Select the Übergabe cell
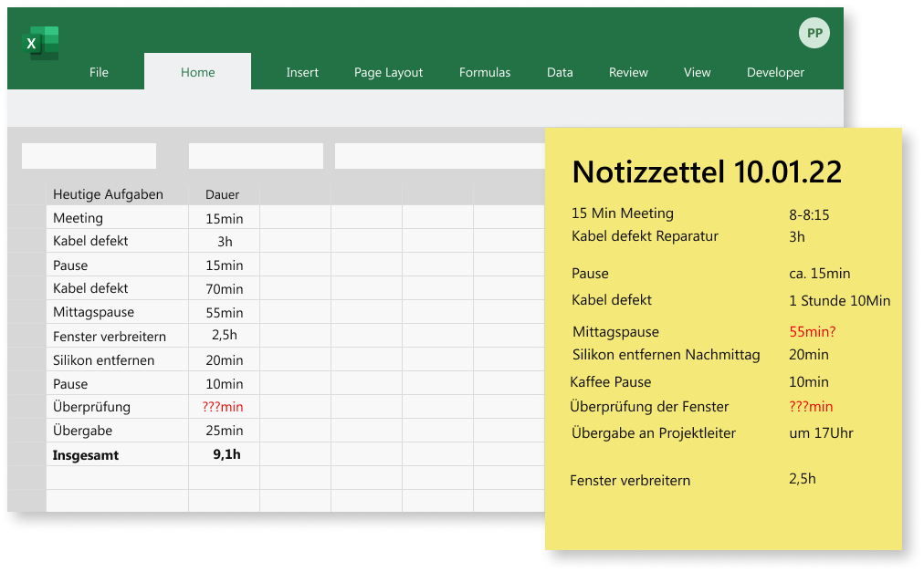The height and width of the screenshot is (572, 924). 117,430
